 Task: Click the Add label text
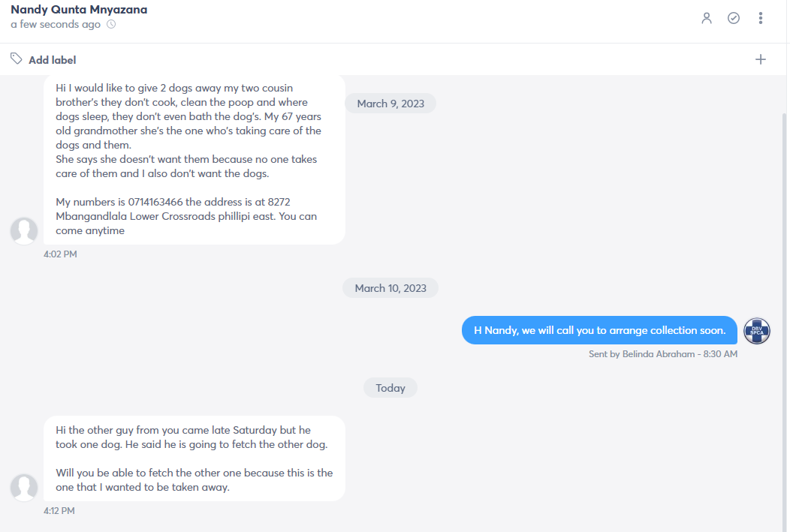pos(53,60)
